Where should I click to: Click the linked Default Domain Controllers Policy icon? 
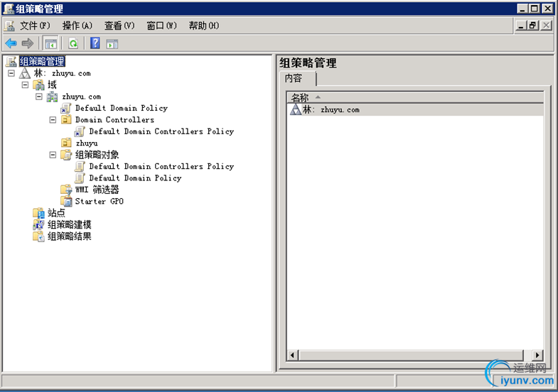[x=80, y=131]
